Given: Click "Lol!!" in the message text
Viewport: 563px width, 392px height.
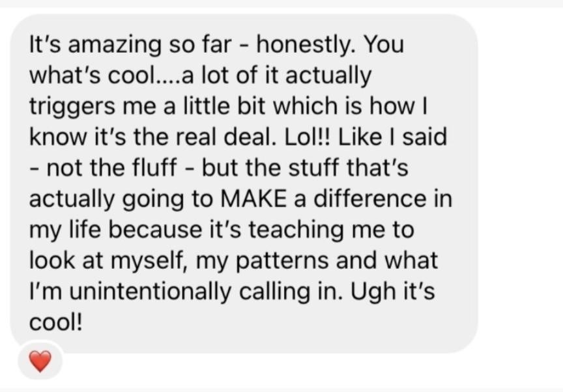Looking at the screenshot, I should point(307,137).
